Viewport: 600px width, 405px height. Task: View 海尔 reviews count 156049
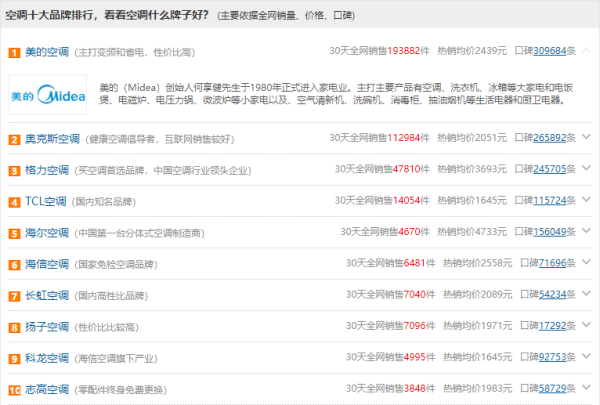click(x=549, y=232)
